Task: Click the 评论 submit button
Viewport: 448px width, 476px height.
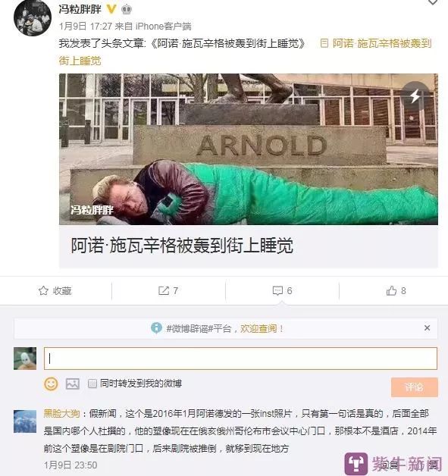Action: (415, 387)
